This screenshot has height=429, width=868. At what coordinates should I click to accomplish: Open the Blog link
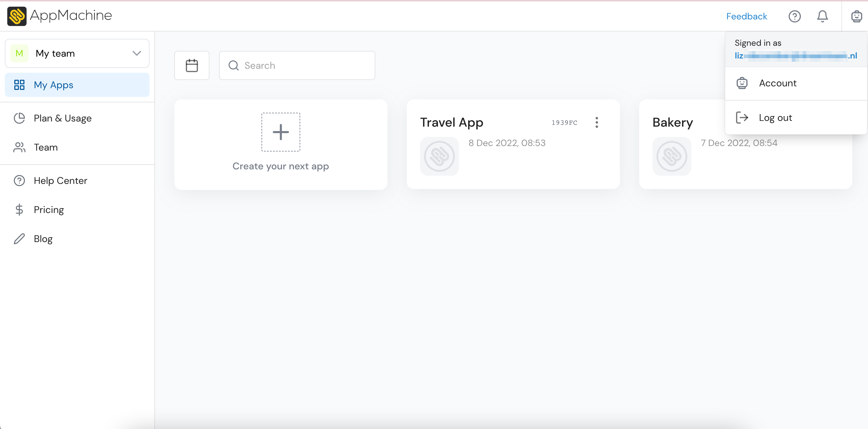pos(43,239)
